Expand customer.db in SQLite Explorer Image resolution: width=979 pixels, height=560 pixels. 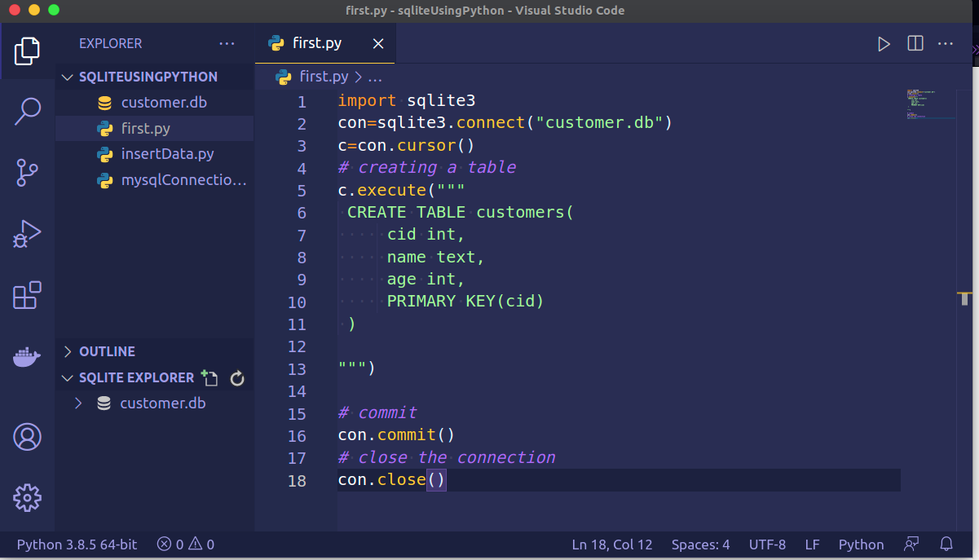(78, 403)
